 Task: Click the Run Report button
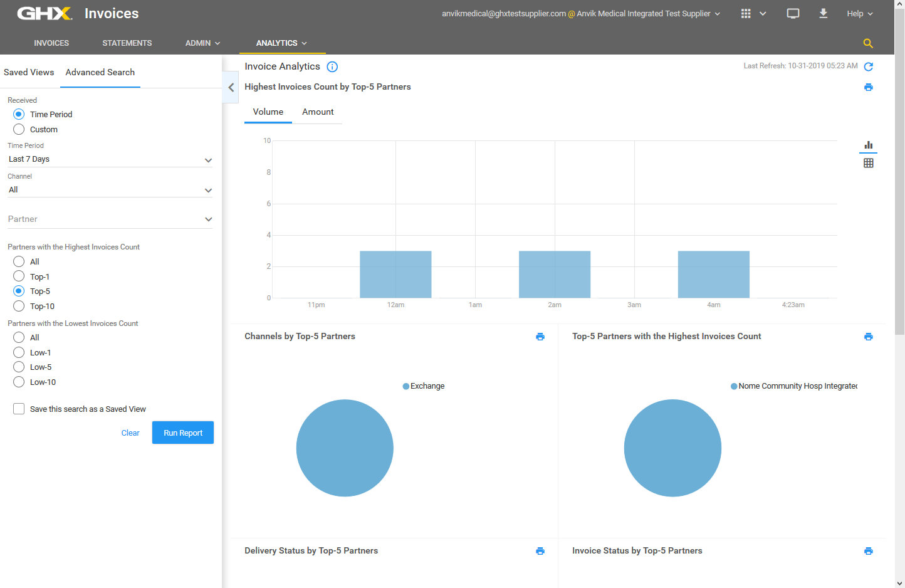point(183,433)
